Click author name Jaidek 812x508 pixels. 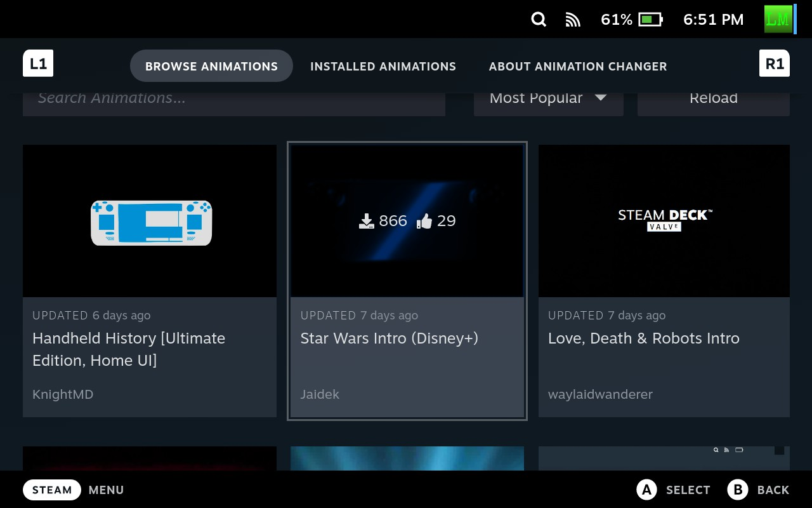(x=320, y=394)
